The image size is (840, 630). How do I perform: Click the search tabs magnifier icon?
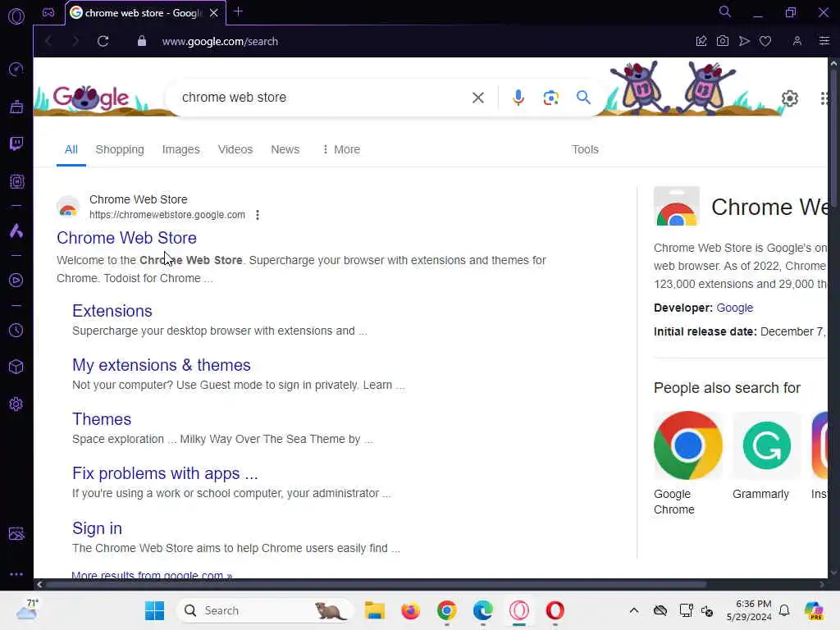click(x=725, y=11)
